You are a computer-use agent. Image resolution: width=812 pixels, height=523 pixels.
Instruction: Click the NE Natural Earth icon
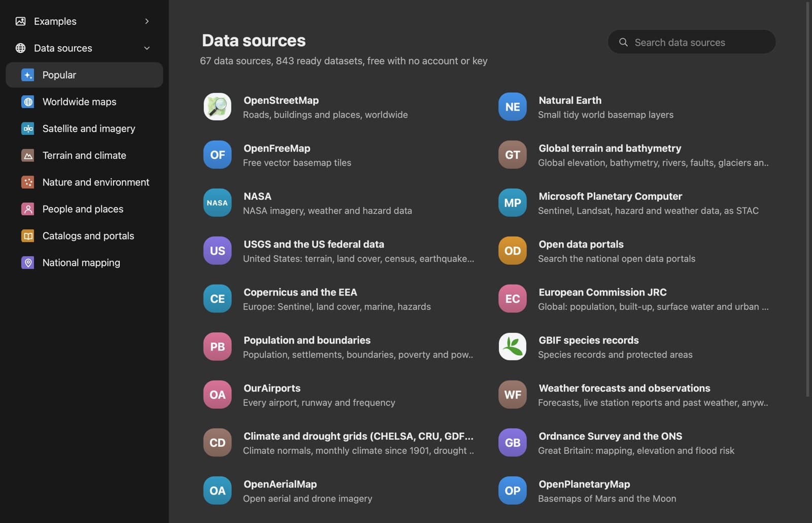coord(513,107)
